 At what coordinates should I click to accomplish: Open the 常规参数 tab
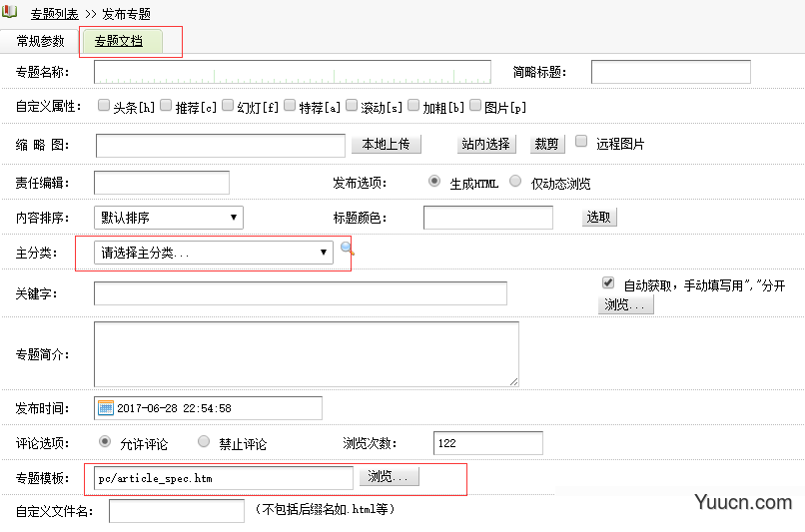pos(41,41)
